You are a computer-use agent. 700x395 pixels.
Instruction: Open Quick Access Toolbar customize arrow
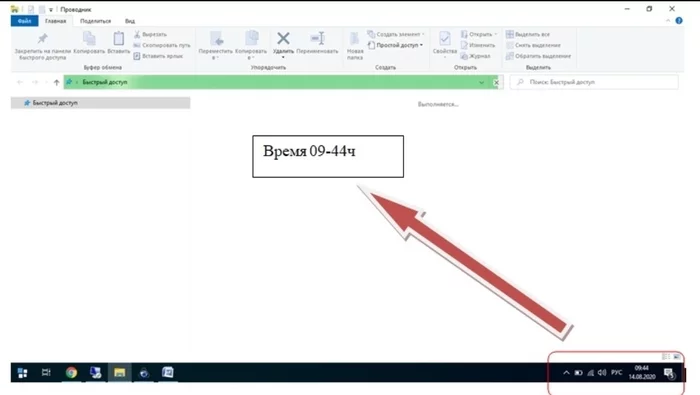coord(51,9)
